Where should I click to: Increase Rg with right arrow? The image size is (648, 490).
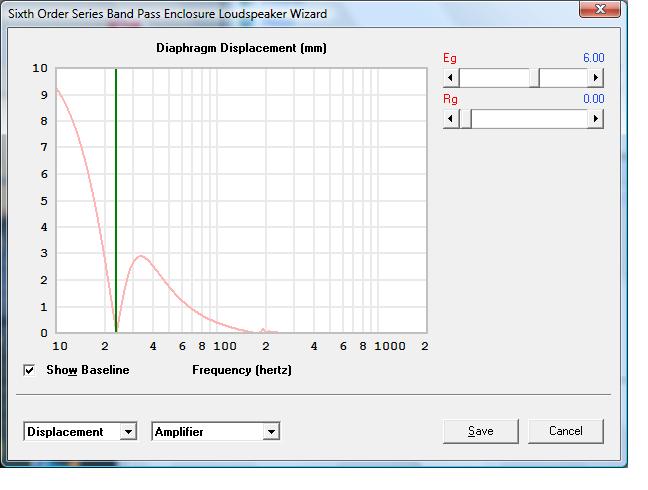(x=596, y=119)
